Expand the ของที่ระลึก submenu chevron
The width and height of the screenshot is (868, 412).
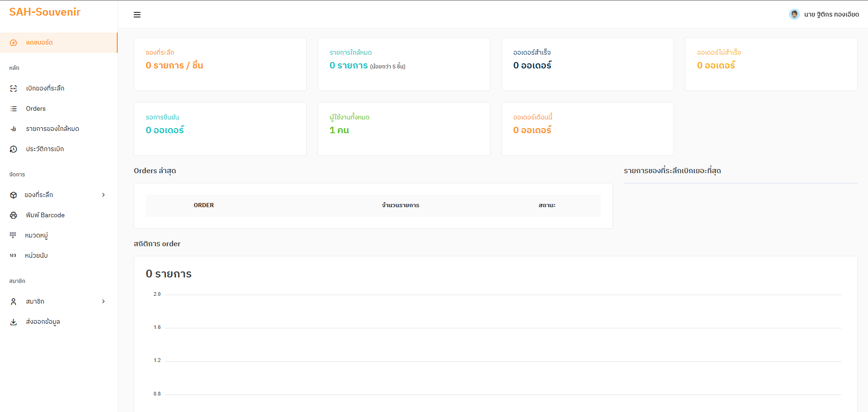pos(103,195)
